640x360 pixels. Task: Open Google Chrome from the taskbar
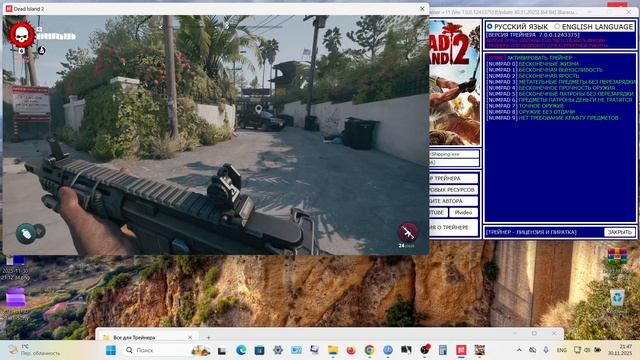click(x=369, y=350)
